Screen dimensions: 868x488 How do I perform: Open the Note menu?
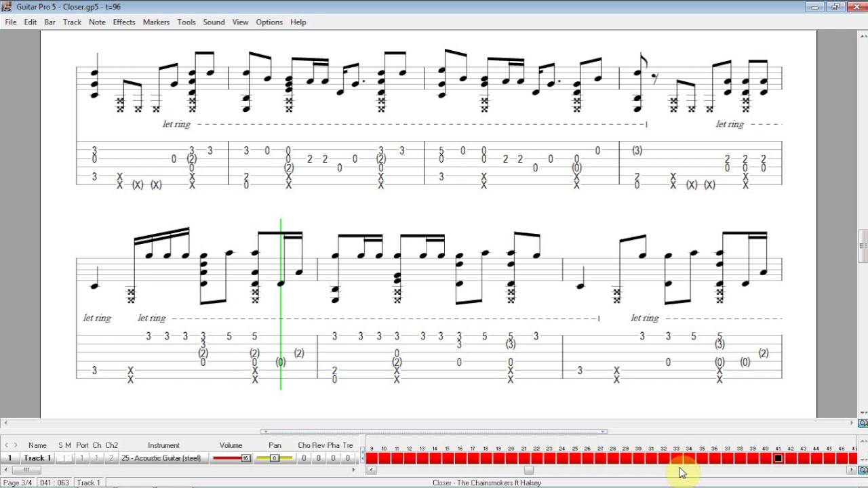coord(97,22)
